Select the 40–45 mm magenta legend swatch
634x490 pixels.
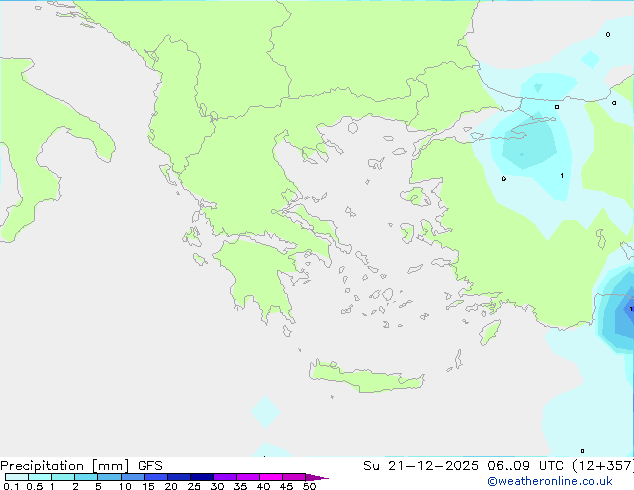[271, 477]
